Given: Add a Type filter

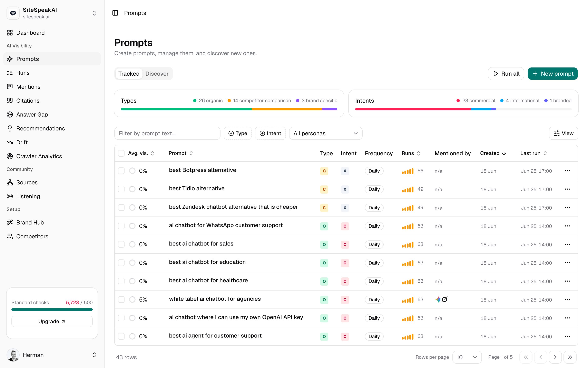Looking at the screenshot, I should point(238,133).
